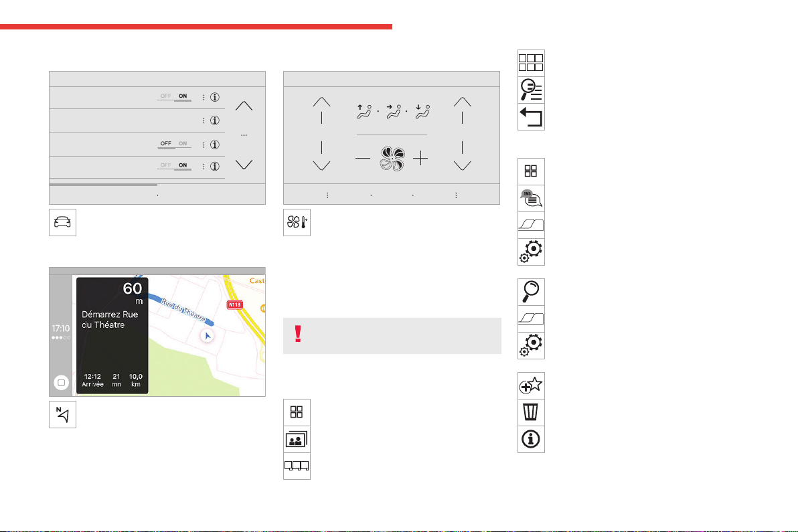
Task: Open the contacts card icon
Action: click(297, 440)
